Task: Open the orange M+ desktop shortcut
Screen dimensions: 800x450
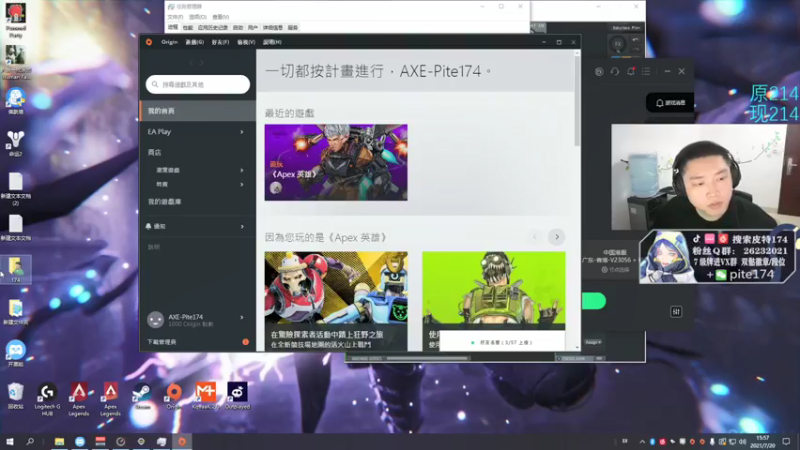Action: (x=206, y=396)
